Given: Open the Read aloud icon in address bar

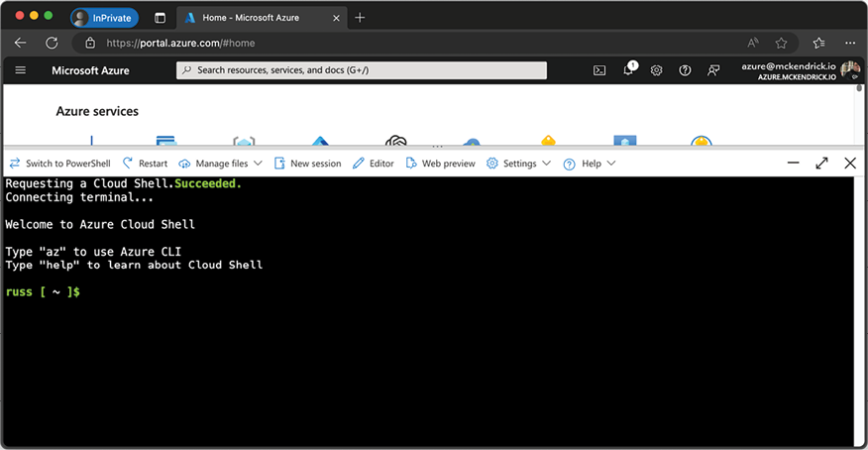Looking at the screenshot, I should tap(753, 43).
